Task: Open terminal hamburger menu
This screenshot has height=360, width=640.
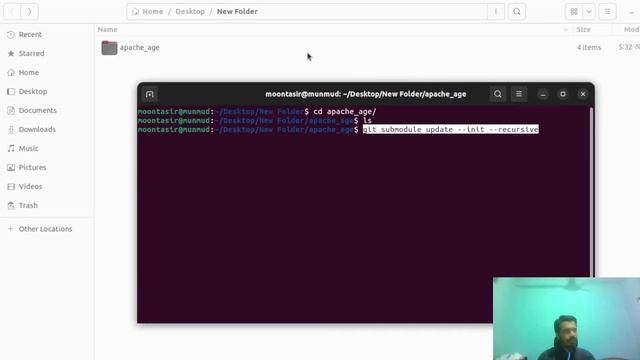Action: tap(519, 94)
